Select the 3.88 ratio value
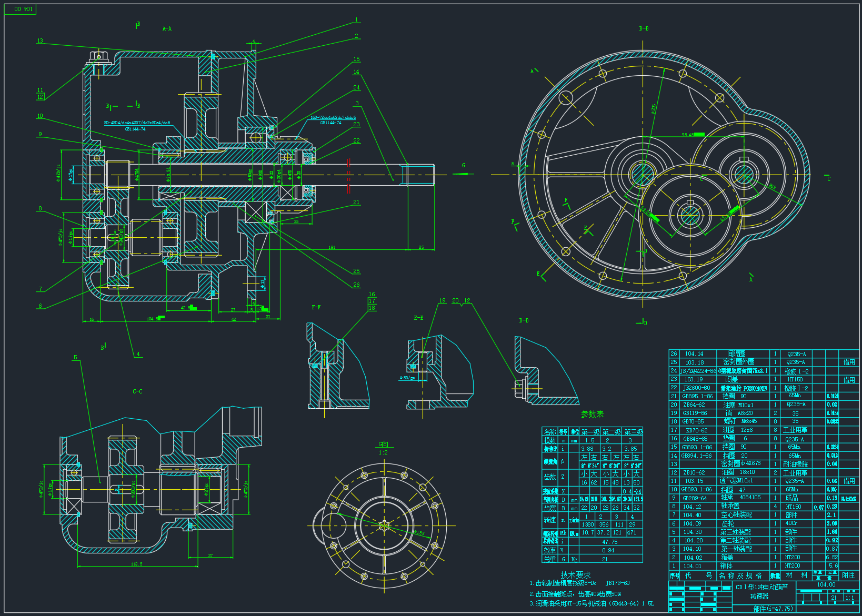The height and width of the screenshot is (616, 862). (x=587, y=449)
